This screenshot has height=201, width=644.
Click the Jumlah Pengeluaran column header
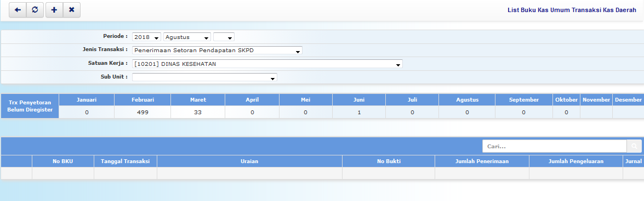(576, 161)
